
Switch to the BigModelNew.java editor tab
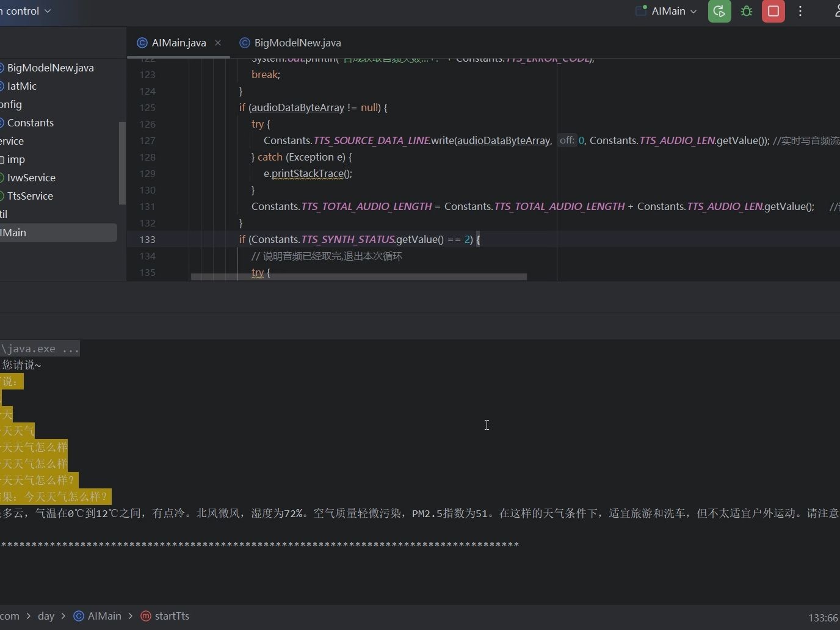tap(291, 43)
